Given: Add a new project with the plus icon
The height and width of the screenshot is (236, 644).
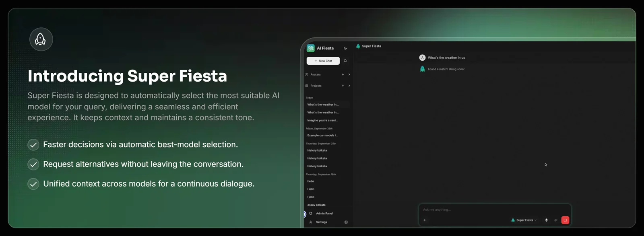Looking at the screenshot, I should click(343, 86).
